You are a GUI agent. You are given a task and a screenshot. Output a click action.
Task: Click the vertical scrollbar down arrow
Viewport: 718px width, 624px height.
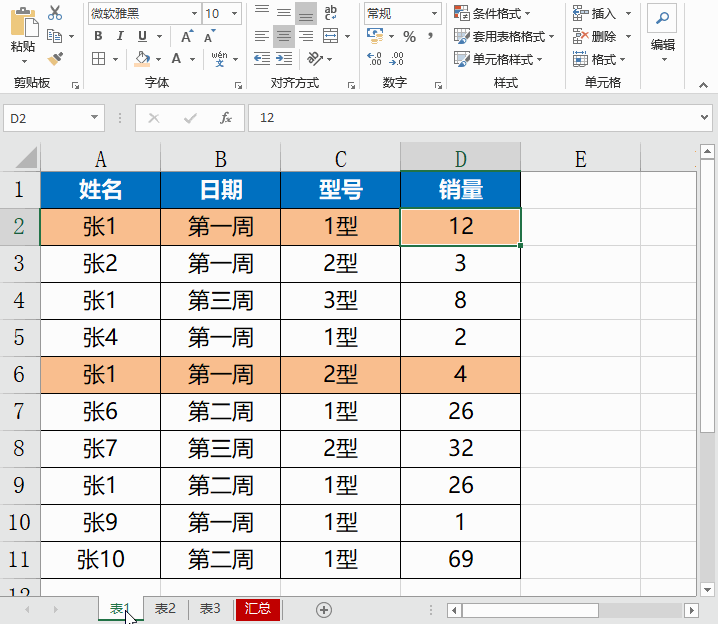coord(707,590)
